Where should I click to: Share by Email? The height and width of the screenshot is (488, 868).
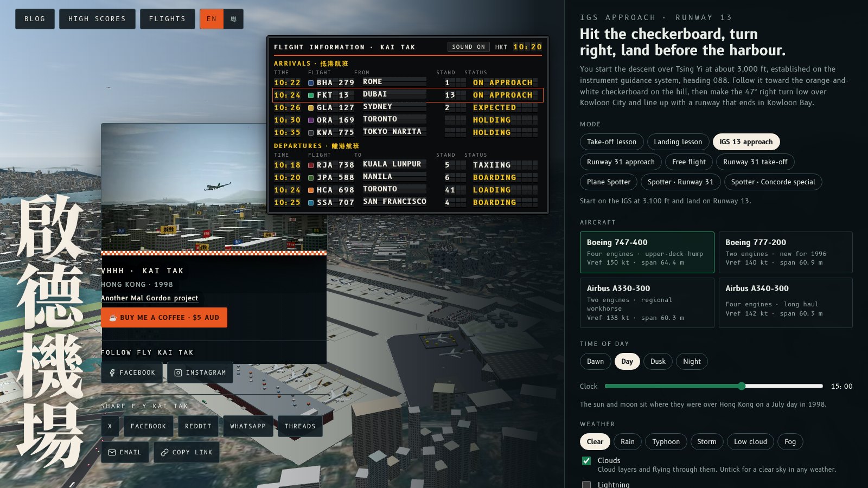point(125,452)
